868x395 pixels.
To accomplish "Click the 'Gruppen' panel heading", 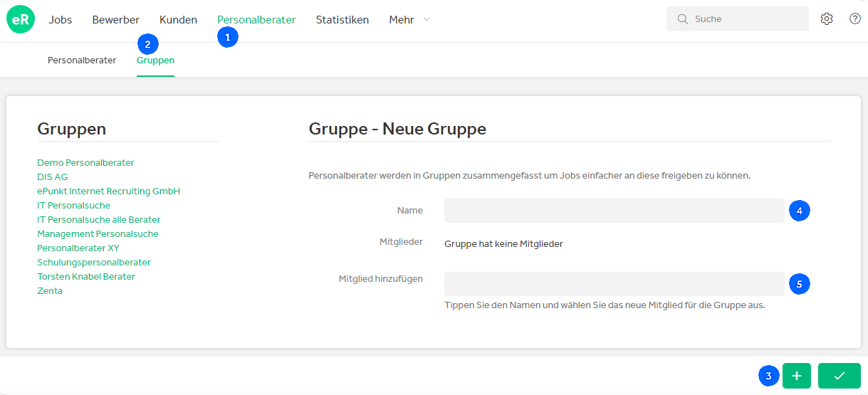I will [72, 129].
